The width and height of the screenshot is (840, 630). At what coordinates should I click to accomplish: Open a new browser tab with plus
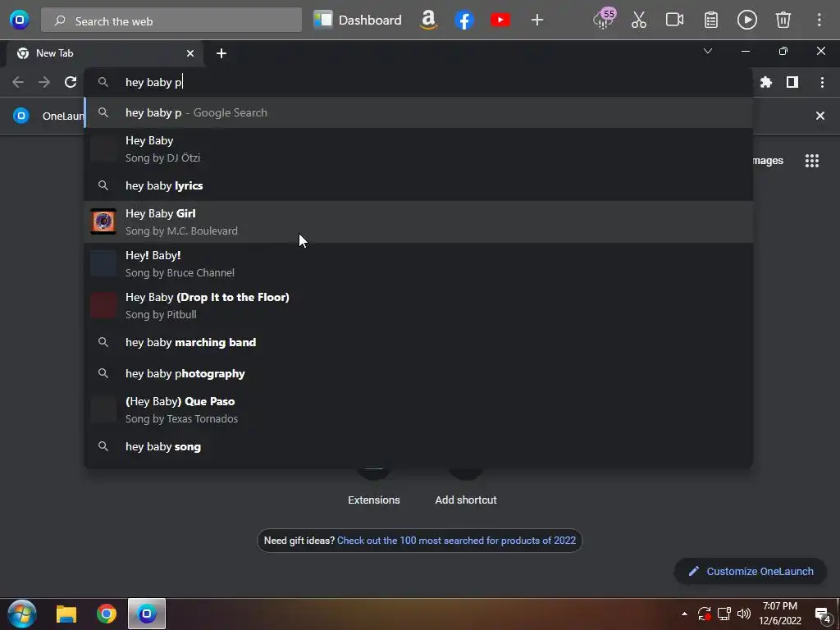point(221,53)
